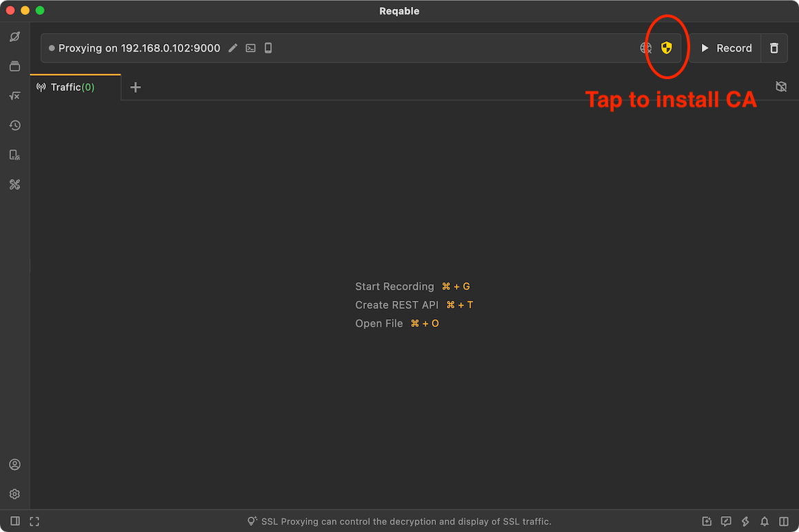799x532 pixels.
Task: Click the lightning bolt status bar icon
Action: (745, 521)
